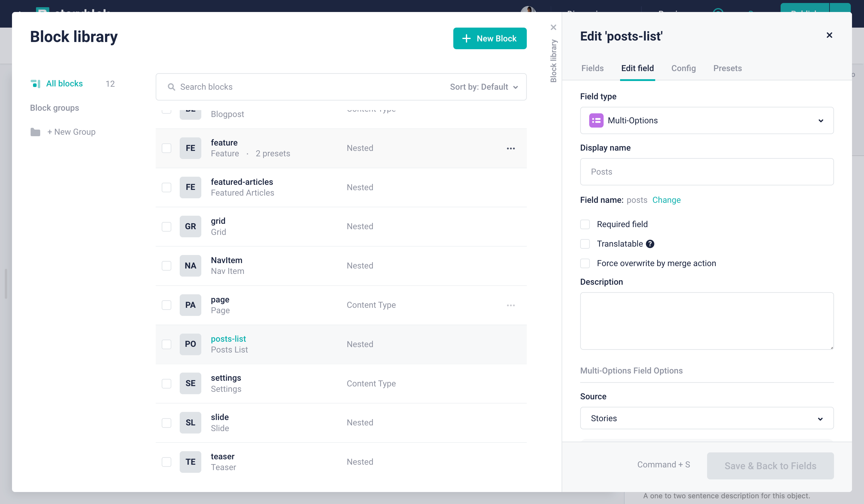Click Save & Back to Fields button
This screenshot has height=504, width=864.
click(x=770, y=466)
